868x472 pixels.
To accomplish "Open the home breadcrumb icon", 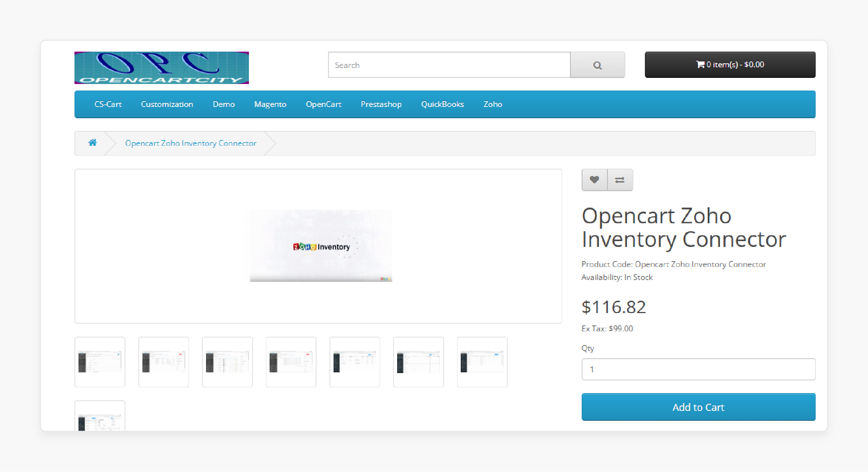I will [93, 143].
